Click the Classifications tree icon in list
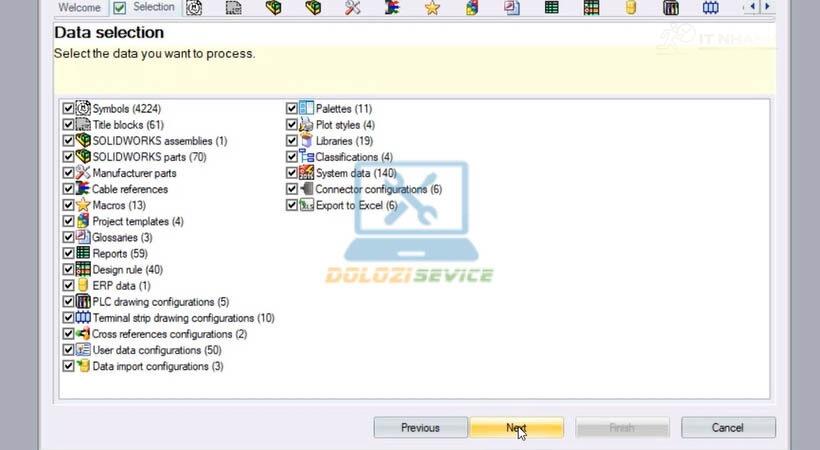The width and height of the screenshot is (820, 450). point(306,157)
